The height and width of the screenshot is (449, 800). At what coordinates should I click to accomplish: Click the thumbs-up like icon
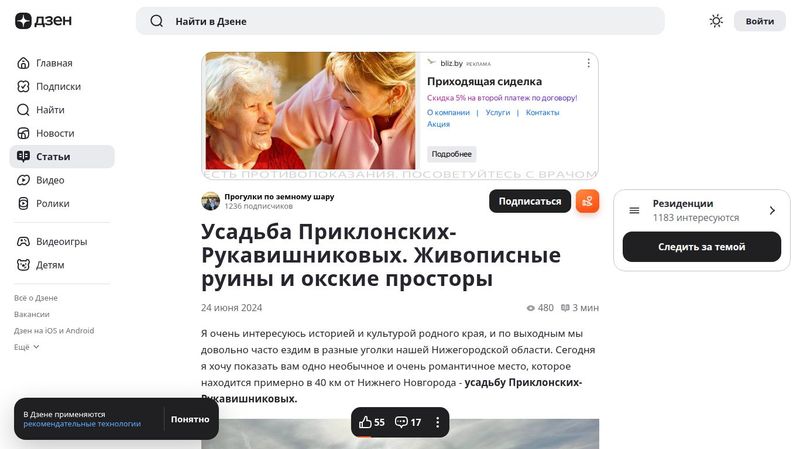pyautogui.click(x=365, y=422)
